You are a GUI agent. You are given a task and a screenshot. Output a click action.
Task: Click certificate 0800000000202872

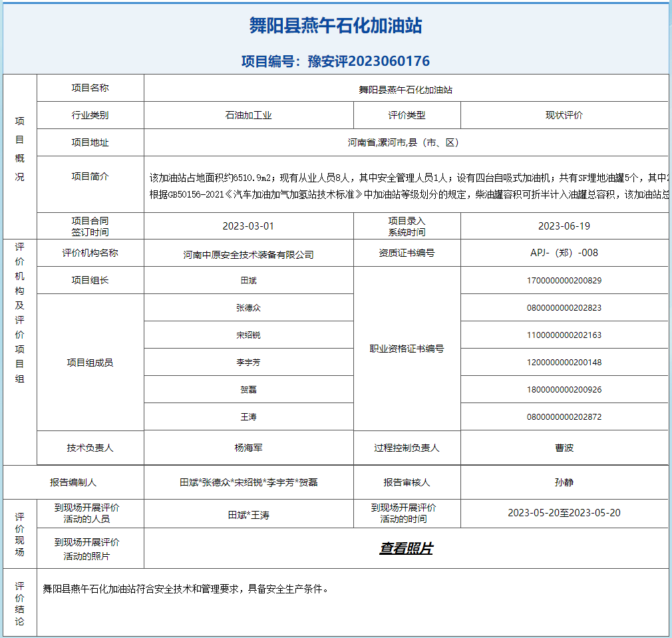[x=564, y=417]
